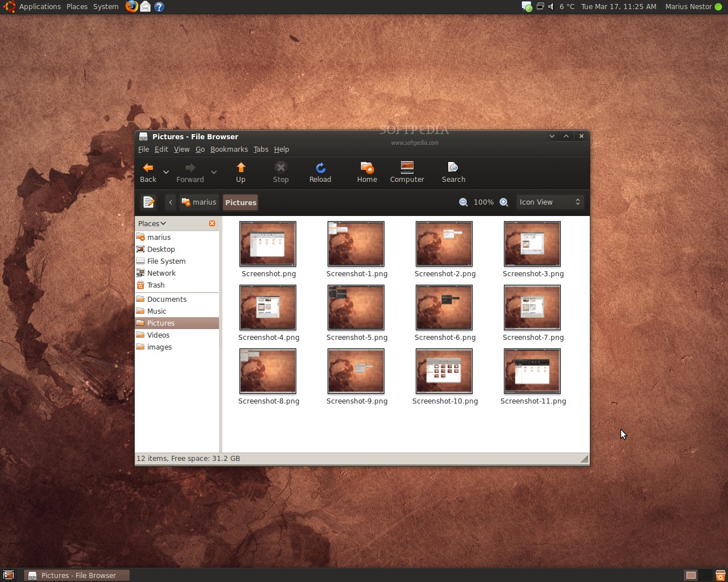Select the Screenshot-10.png thumbnail

pos(444,371)
